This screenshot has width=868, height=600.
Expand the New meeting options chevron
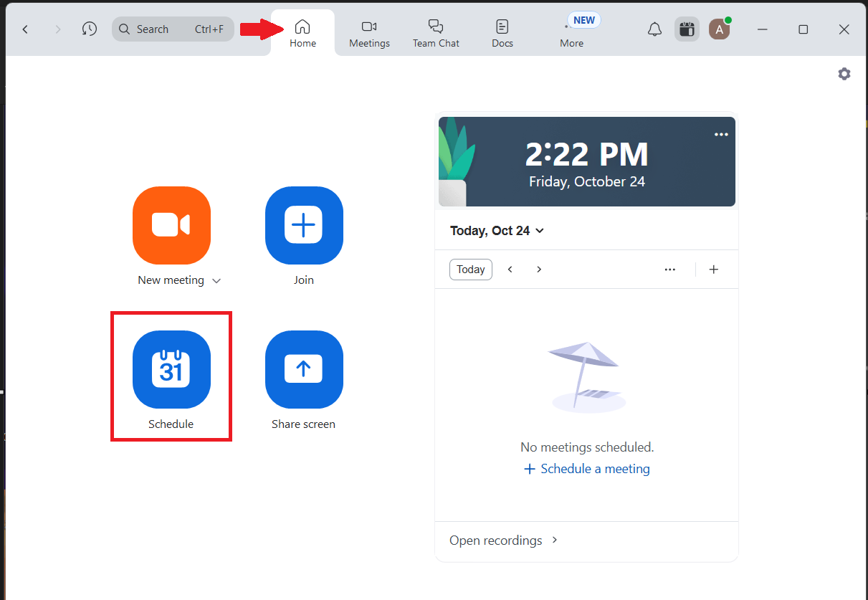click(217, 281)
